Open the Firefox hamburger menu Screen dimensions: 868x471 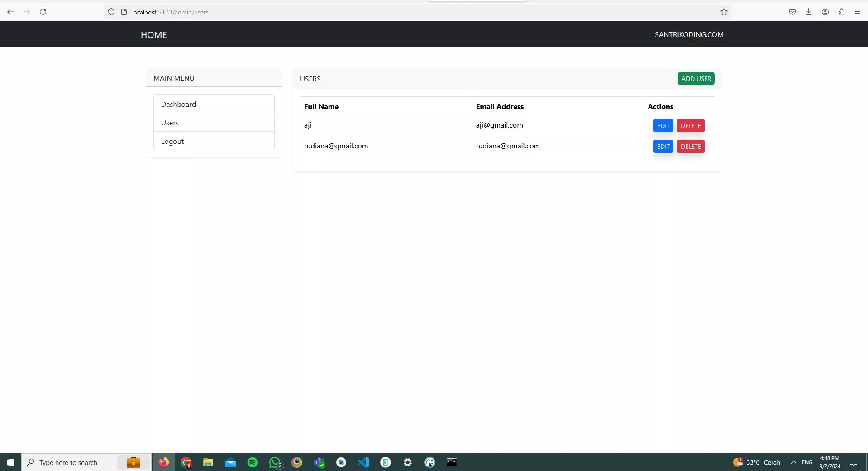coord(858,12)
